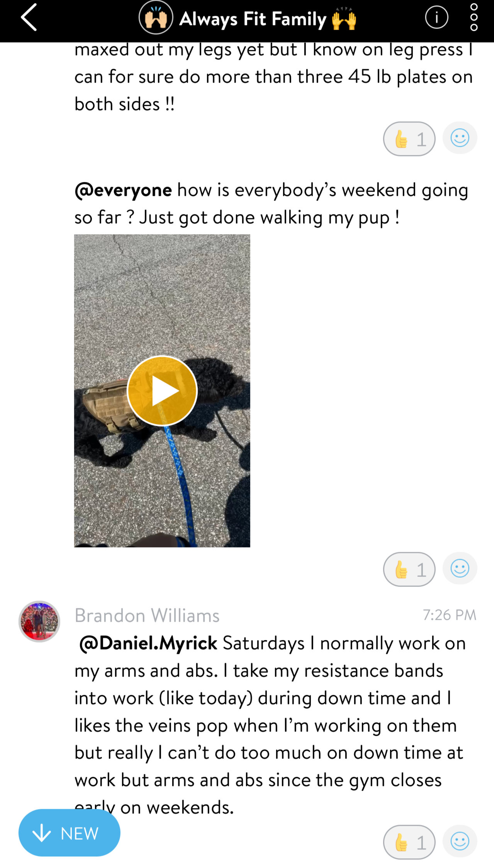Viewport: 494px width, 868px height.
Task: Tap the back arrow in header
Action: tap(29, 17)
